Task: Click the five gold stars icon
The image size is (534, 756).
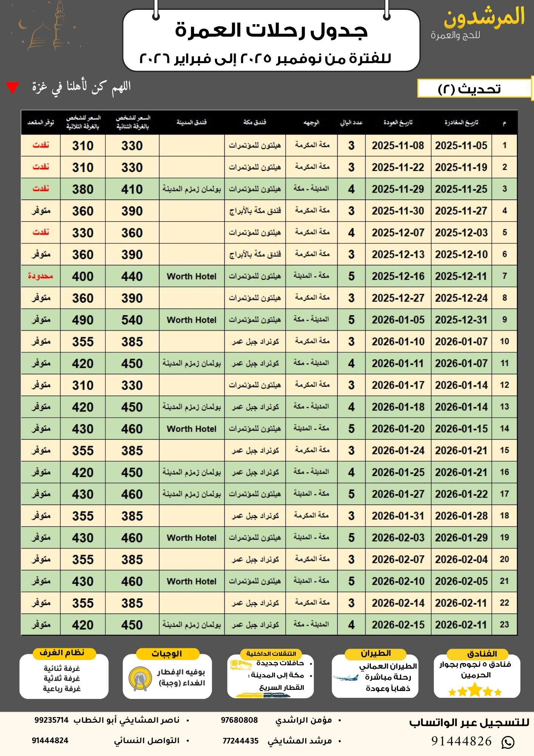Action: pos(475,691)
